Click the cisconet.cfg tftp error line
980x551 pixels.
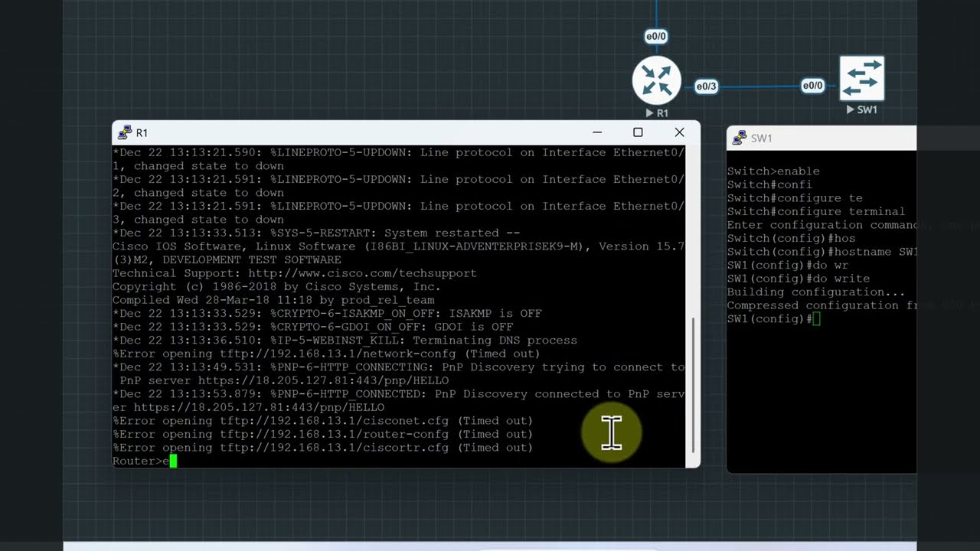(x=323, y=420)
